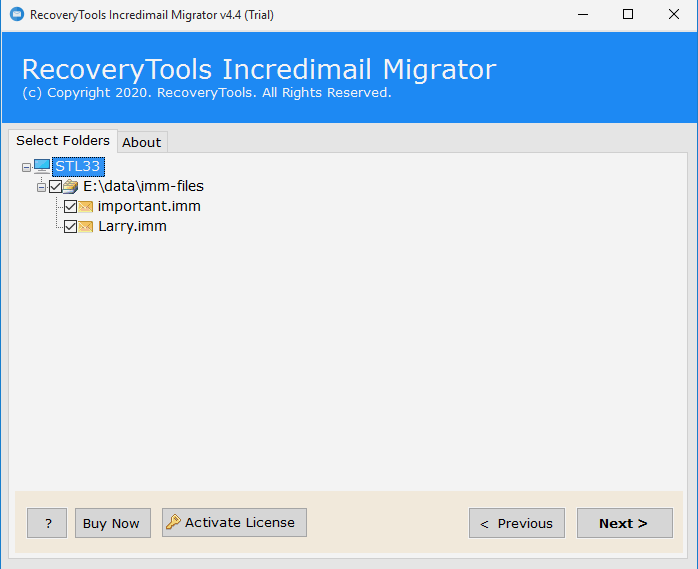Click the STL33 computer icon

[x=42, y=166]
